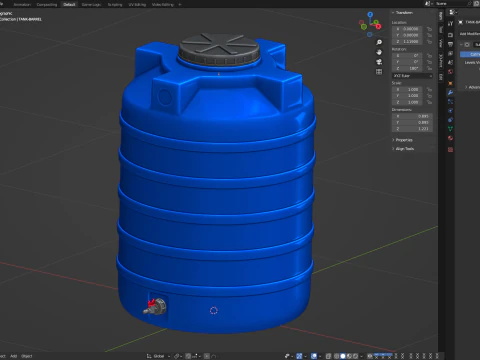Open the Compositing workspace tab

point(47,4)
